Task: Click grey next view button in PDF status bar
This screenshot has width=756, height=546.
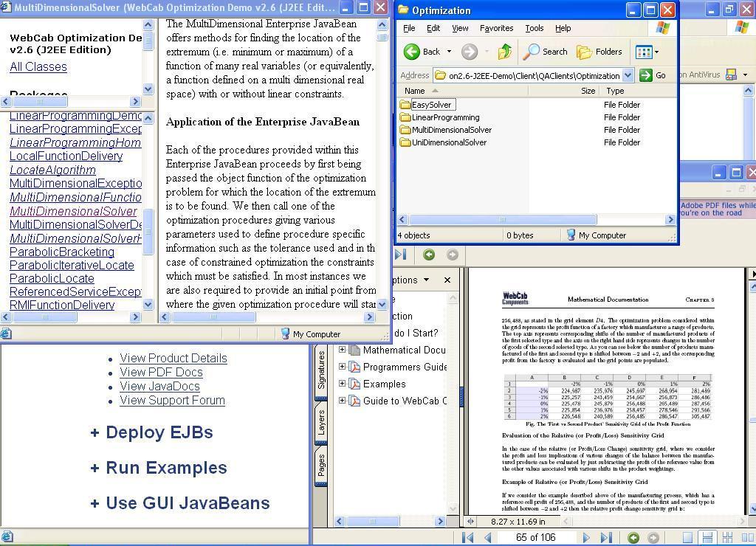Action: pos(653,537)
